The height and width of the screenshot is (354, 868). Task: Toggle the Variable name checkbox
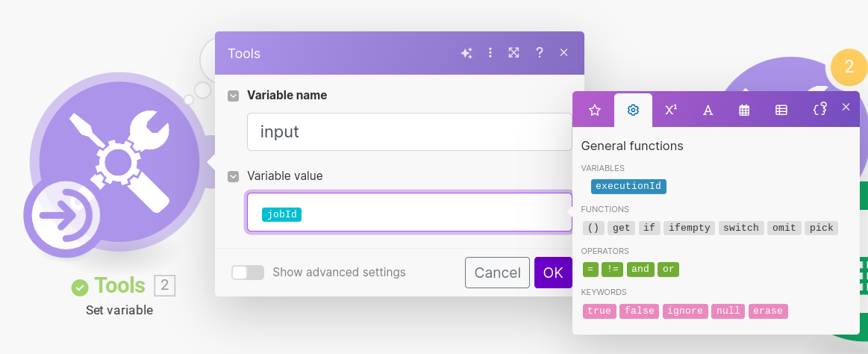tap(234, 96)
